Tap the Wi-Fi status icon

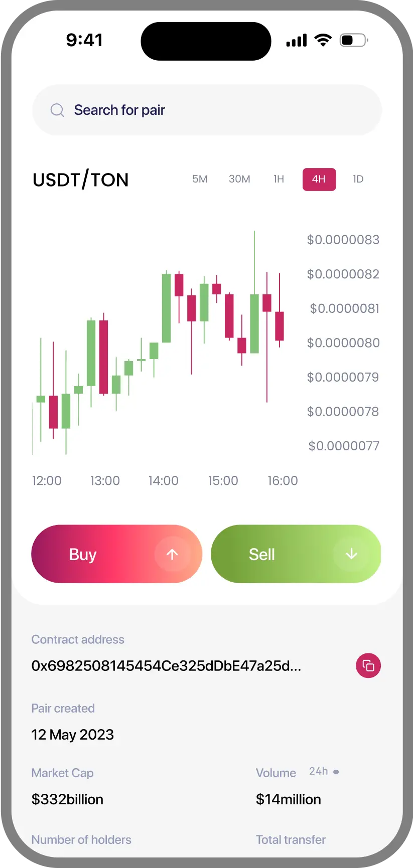point(323,40)
